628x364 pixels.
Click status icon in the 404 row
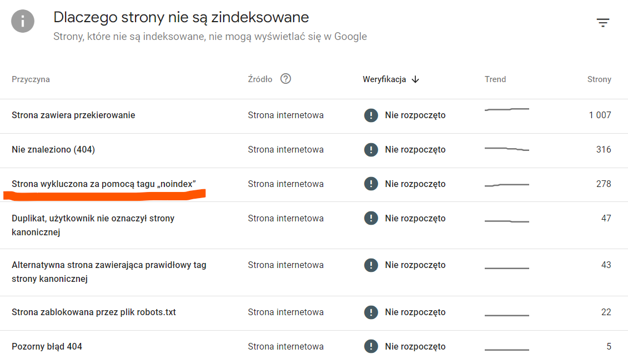click(371, 150)
